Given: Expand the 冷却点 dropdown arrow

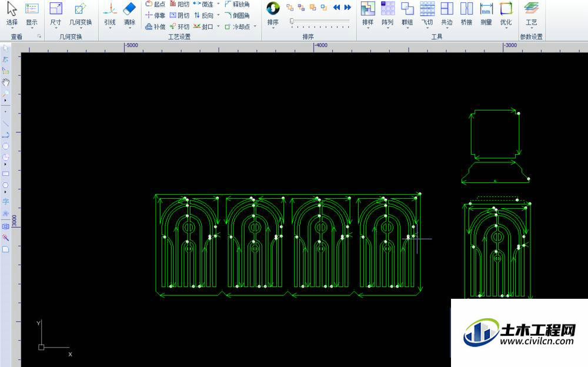Looking at the screenshot, I should click(255, 26).
